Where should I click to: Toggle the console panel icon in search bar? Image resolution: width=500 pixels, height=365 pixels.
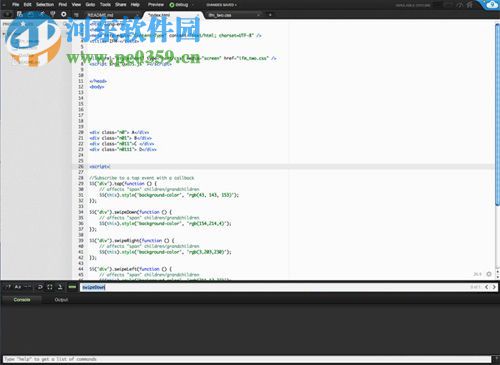click(60, 287)
